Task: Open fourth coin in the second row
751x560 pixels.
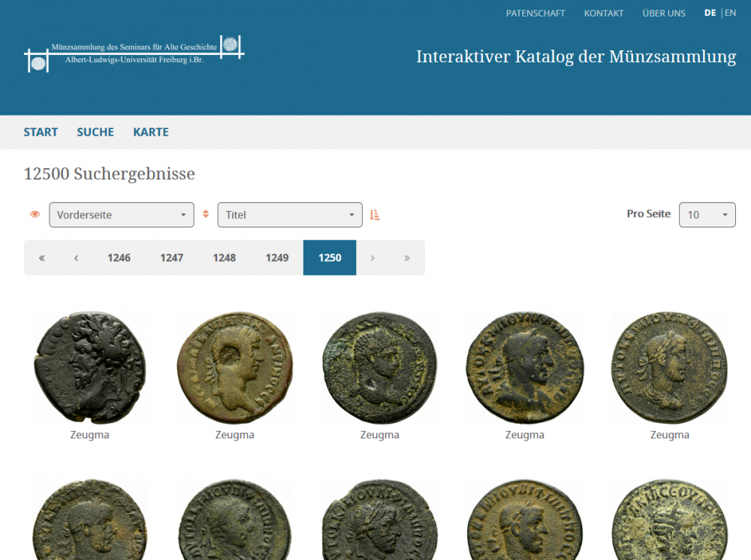Action: 525,519
